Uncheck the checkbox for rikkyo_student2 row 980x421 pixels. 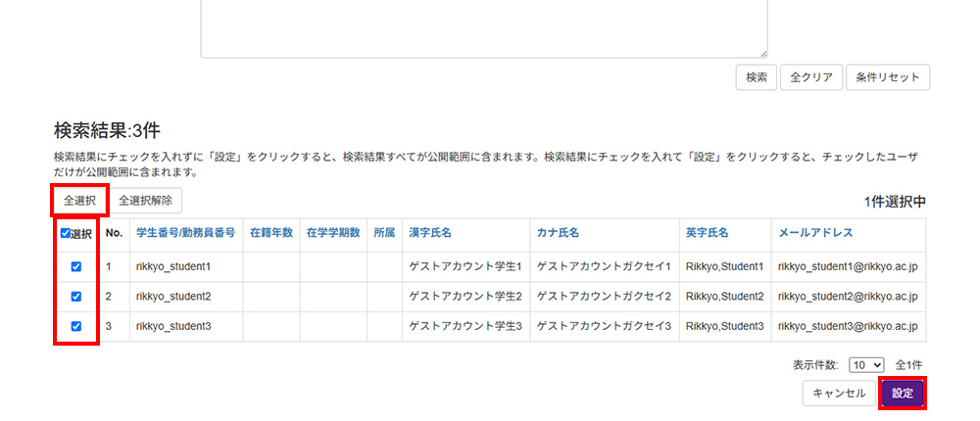pyautogui.click(x=76, y=296)
